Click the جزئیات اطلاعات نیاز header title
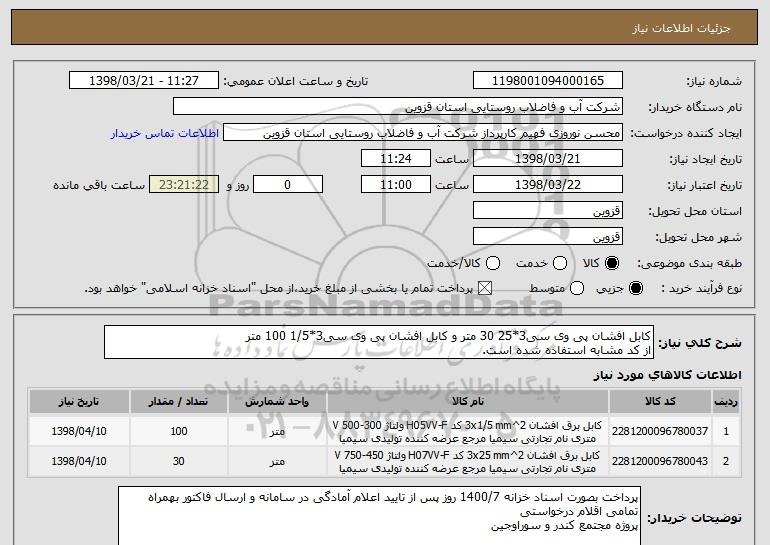 pyautogui.click(x=681, y=28)
